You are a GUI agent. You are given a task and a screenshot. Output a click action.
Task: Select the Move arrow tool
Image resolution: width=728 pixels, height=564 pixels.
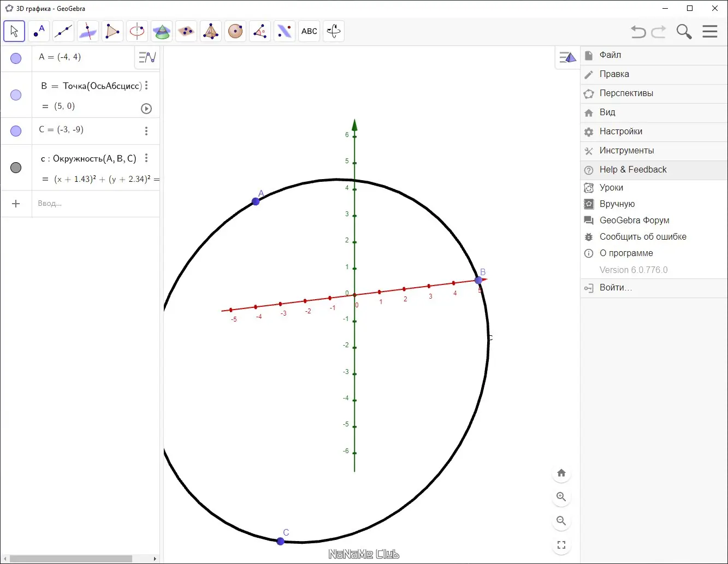[14, 31]
